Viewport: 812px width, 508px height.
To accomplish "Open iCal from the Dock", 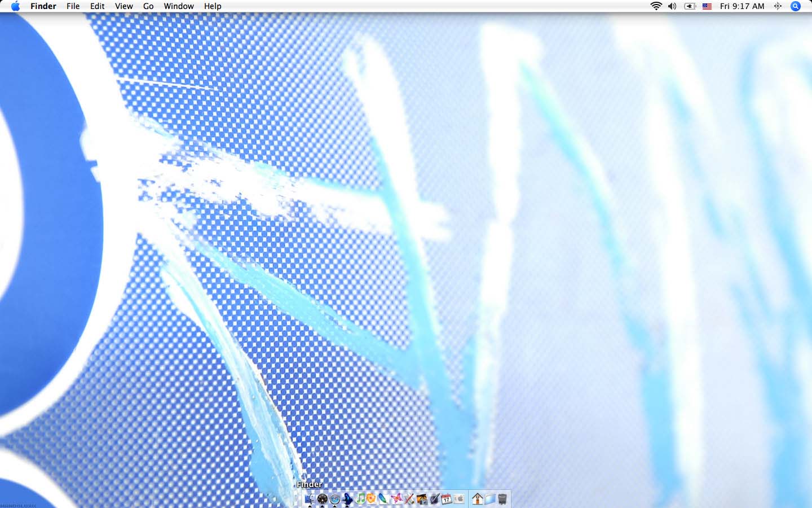I will pyautogui.click(x=447, y=499).
